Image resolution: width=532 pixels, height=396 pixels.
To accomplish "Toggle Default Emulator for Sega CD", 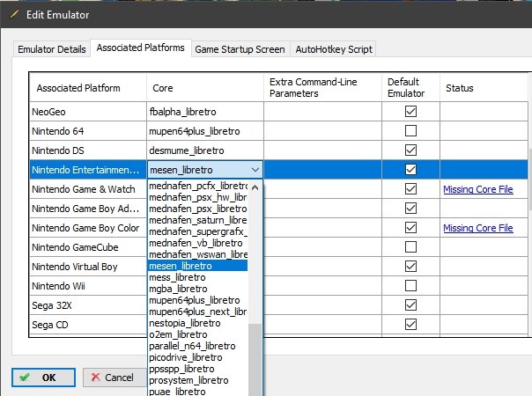I will pos(410,324).
